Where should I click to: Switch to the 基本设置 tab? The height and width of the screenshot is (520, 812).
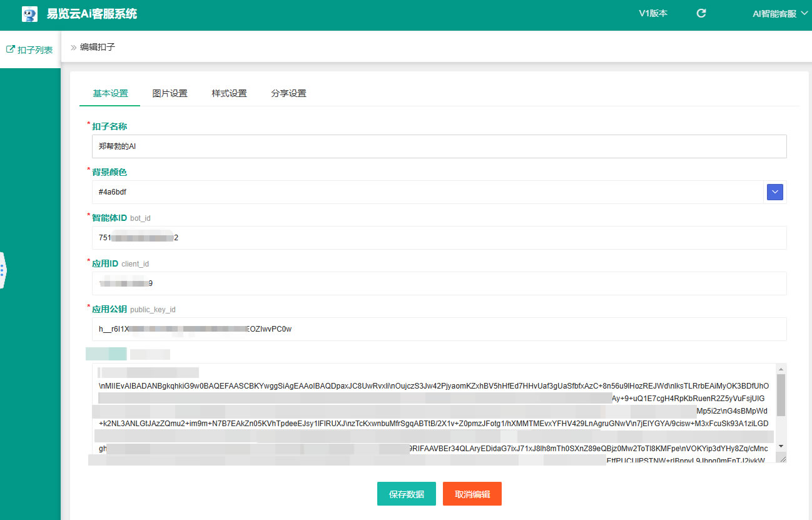coord(111,93)
